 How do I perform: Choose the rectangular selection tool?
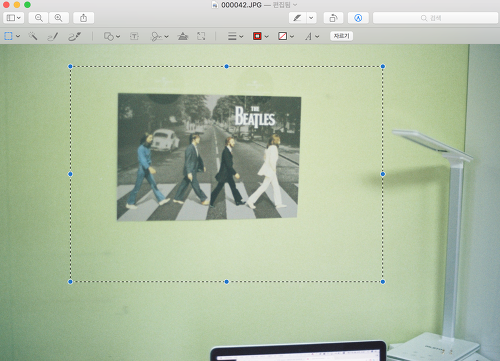[x=8, y=36]
